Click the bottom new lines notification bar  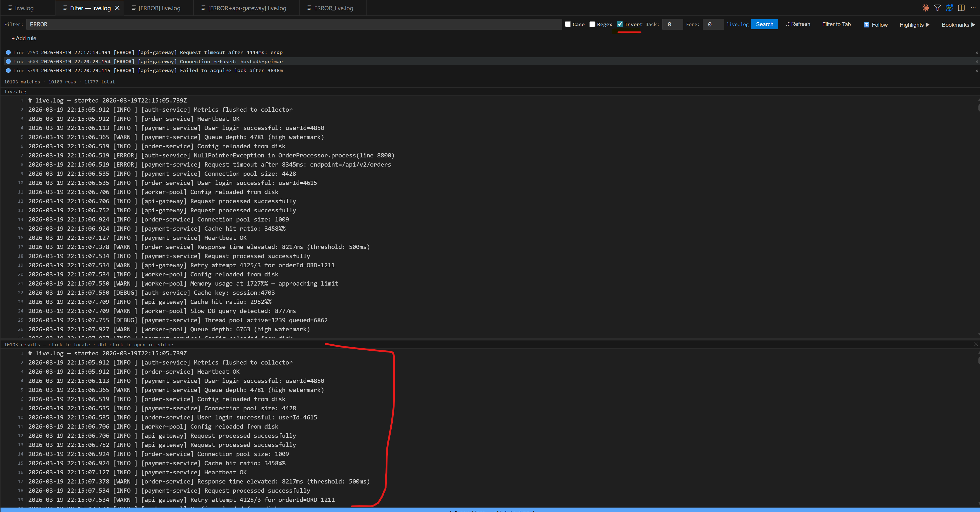point(490,510)
